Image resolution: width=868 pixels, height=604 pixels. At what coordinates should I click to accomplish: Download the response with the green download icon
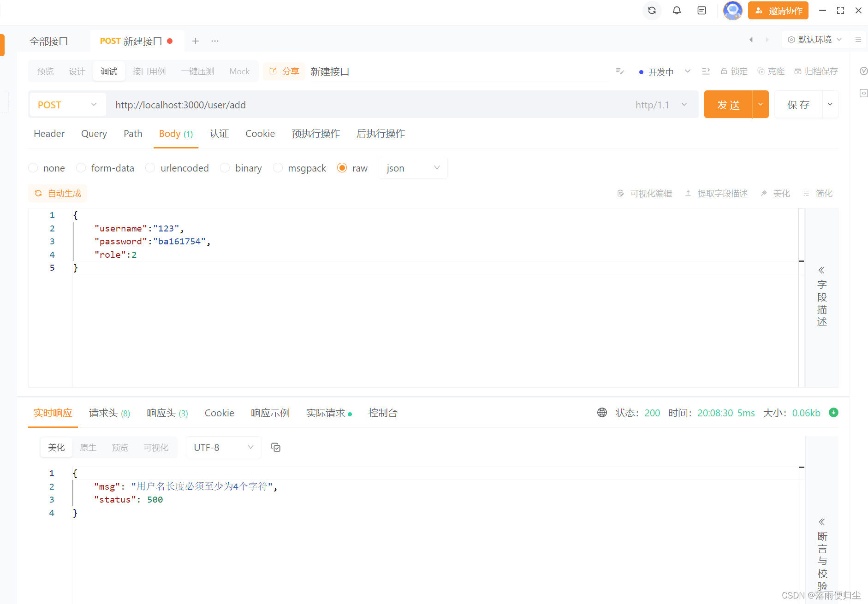point(834,413)
